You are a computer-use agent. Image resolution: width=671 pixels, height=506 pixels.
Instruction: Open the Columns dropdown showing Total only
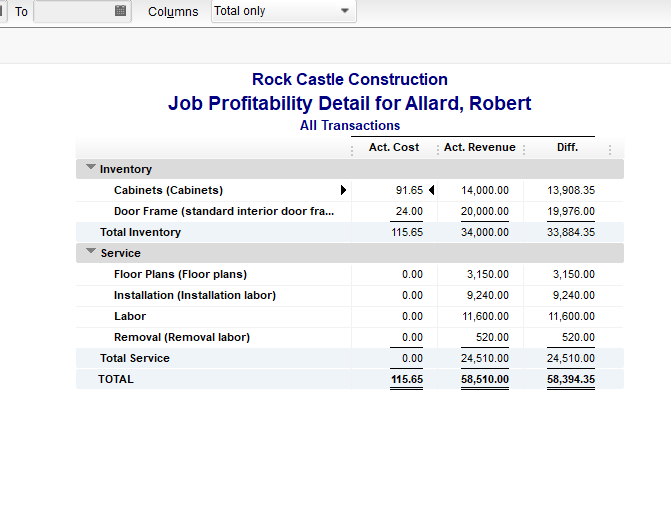tap(284, 11)
